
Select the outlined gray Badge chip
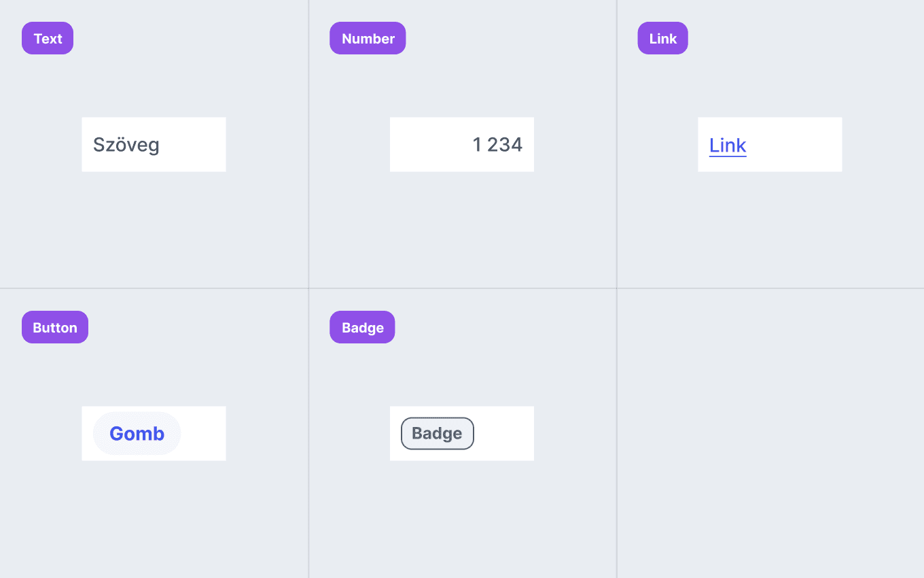pyautogui.click(x=438, y=433)
